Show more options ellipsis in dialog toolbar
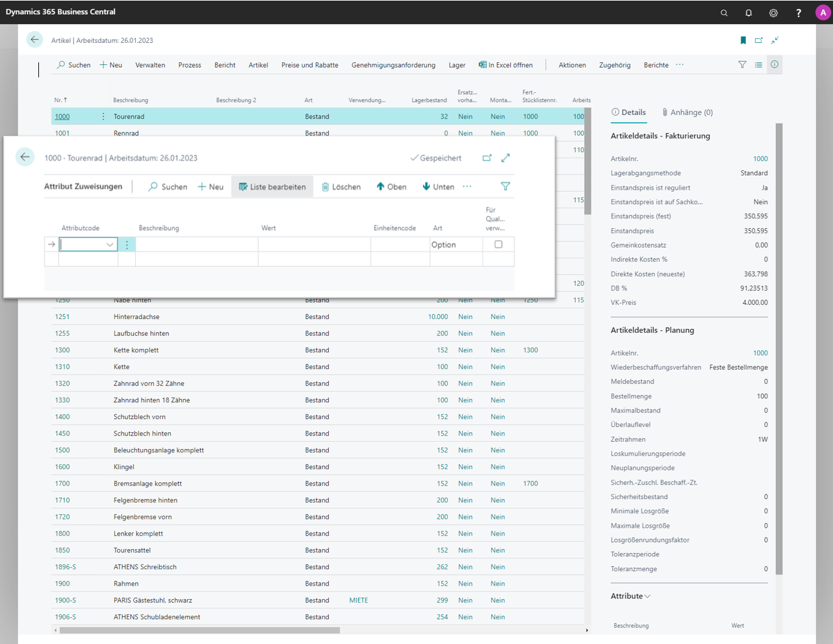This screenshot has width=833, height=644. point(467,187)
